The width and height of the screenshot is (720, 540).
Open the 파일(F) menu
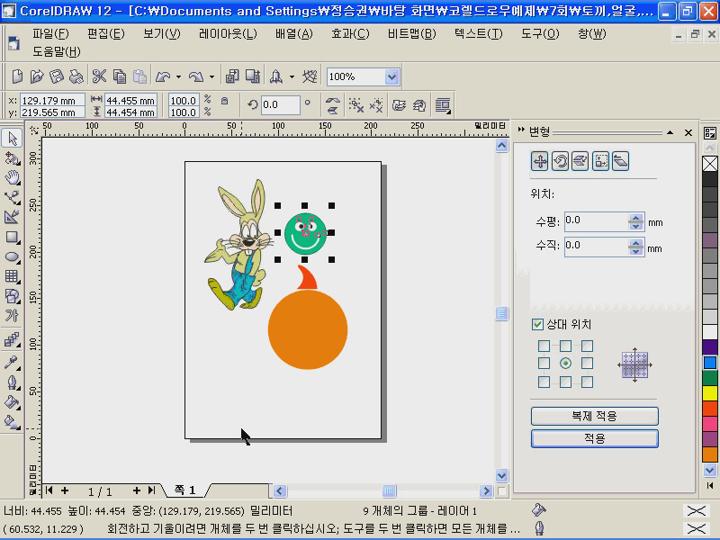pyautogui.click(x=51, y=34)
